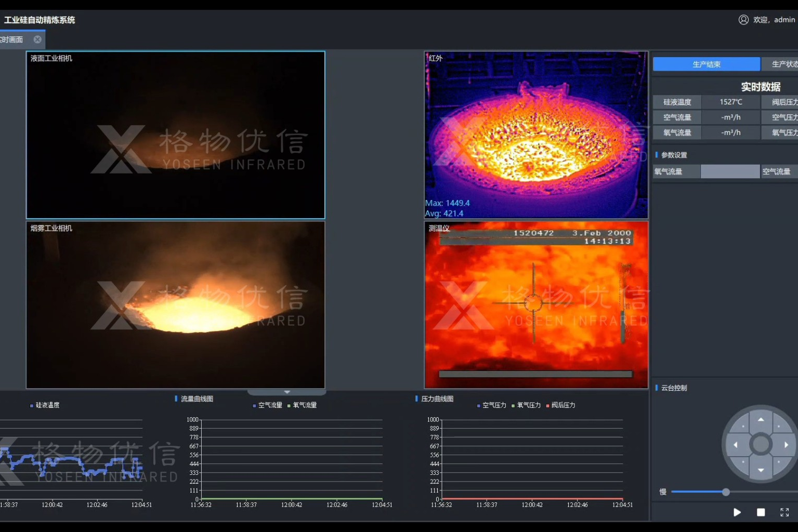Toggle fullscreen with the expand icon
This screenshot has height=532, width=798.
pyautogui.click(x=784, y=512)
